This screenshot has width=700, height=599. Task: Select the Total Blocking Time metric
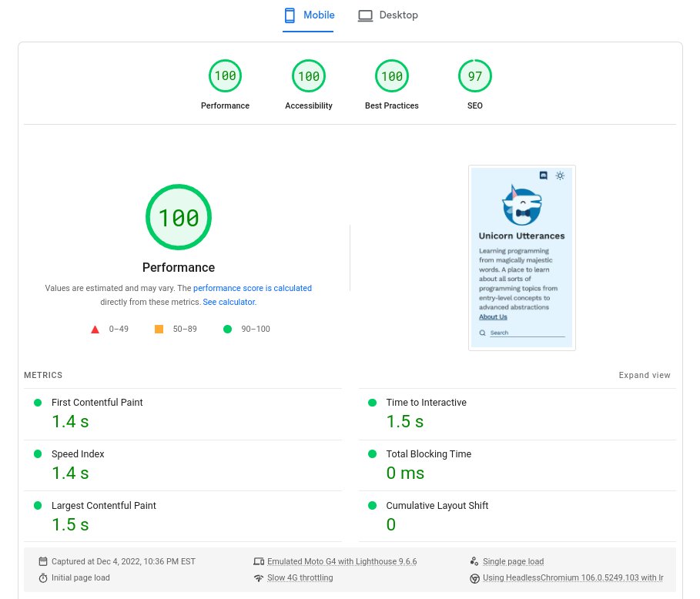[x=517, y=465]
